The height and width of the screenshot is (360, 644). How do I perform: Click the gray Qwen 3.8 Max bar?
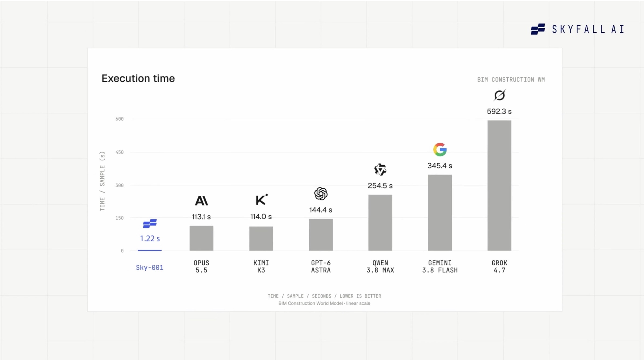380,222
